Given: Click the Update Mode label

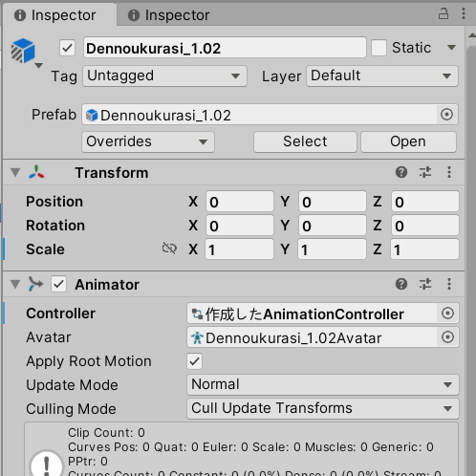Looking at the screenshot, I should tap(72, 385).
